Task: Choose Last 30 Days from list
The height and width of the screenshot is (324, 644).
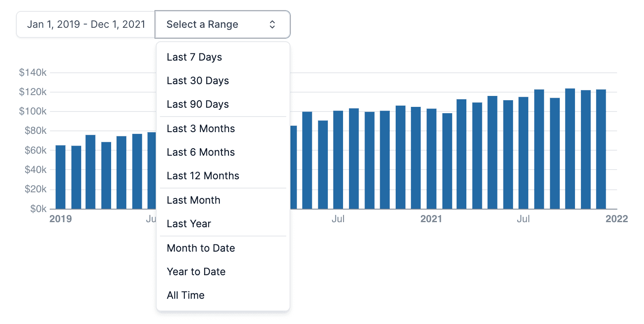Action: pyautogui.click(x=197, y=81)
